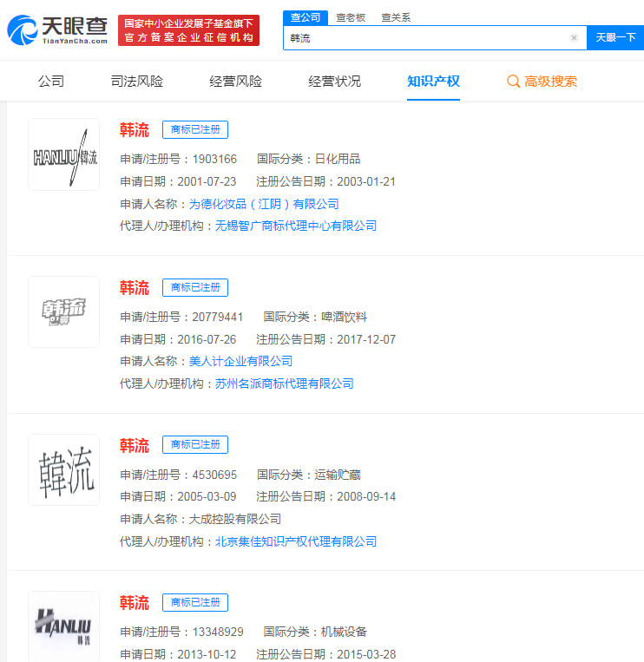The image size is (644, 662).
Task: Click the international class 机械设备
Action: click(x=344, y=632)
